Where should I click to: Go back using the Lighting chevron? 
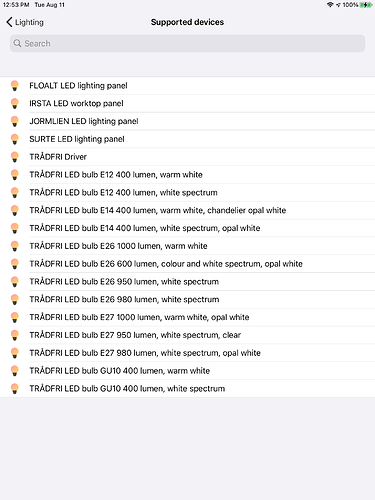tap(25, 22)
